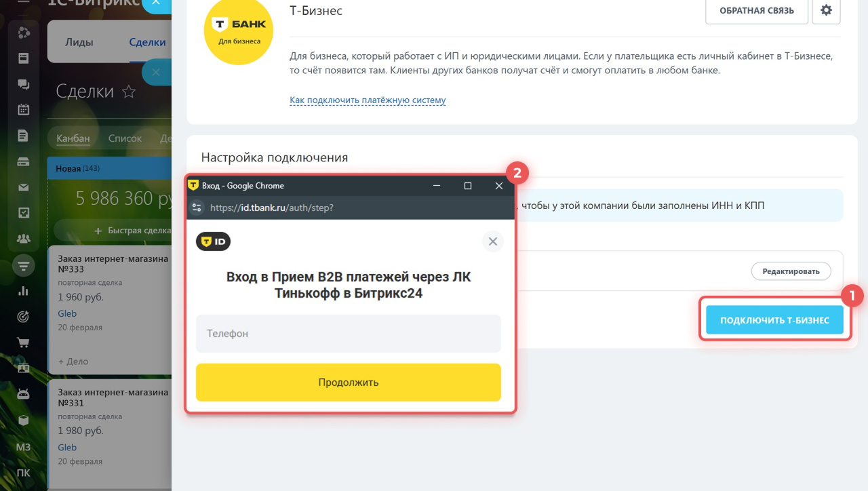Select the Список view tab

125,138
